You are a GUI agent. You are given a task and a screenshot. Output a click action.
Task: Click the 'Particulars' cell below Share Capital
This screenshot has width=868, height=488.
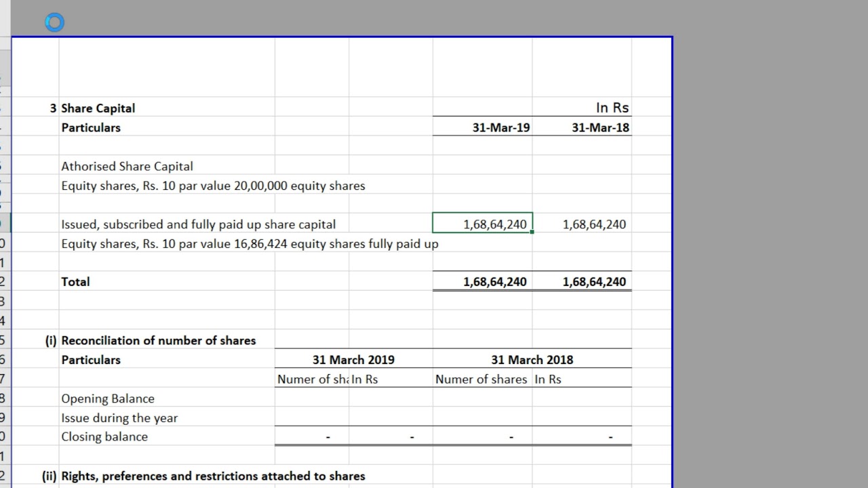tap(91, 127)
